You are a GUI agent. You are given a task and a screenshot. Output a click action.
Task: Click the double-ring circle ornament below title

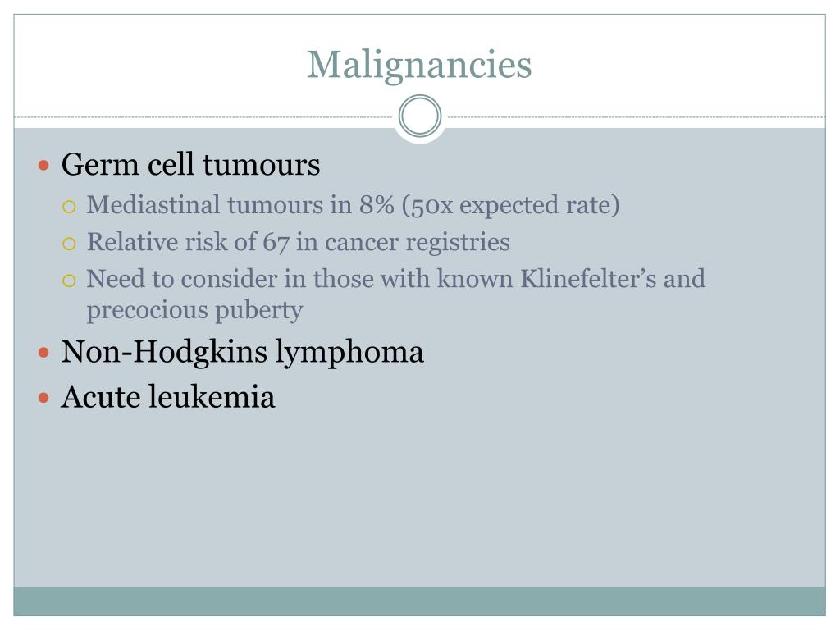[x=420, y=116]
